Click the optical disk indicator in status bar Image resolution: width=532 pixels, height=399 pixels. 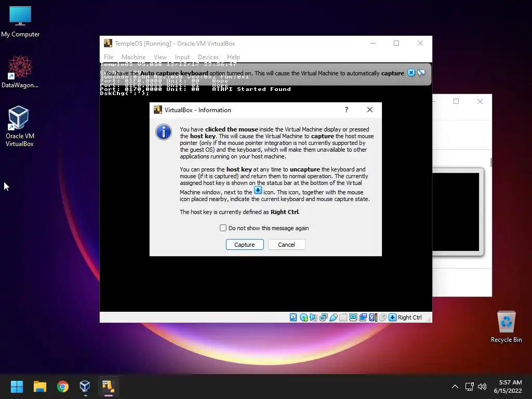303,317
